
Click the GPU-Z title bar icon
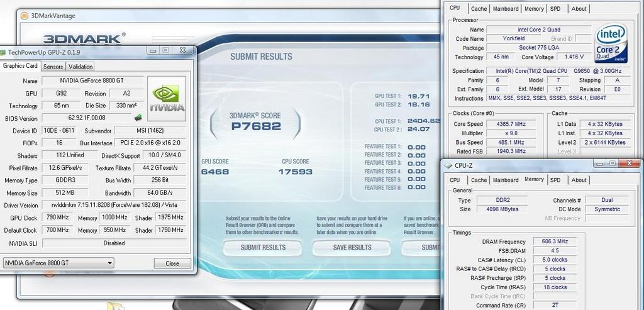tap(3, 52)
